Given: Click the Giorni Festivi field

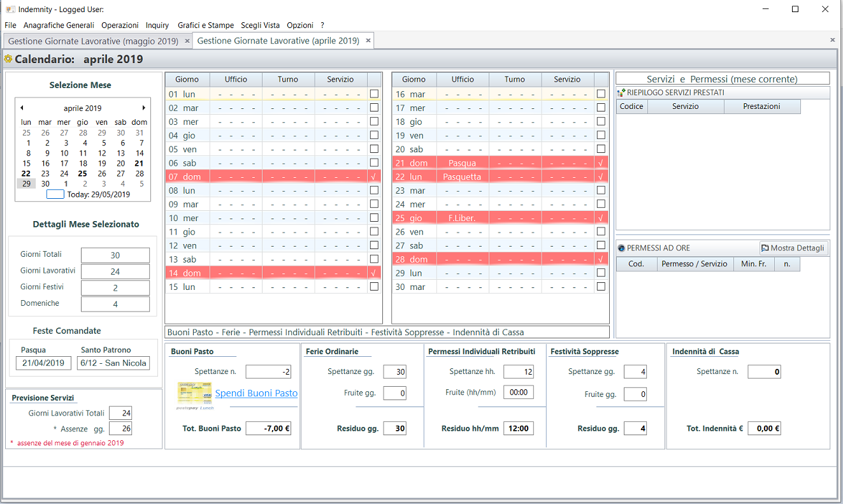Looking at the screenshot, I should 115,288.
